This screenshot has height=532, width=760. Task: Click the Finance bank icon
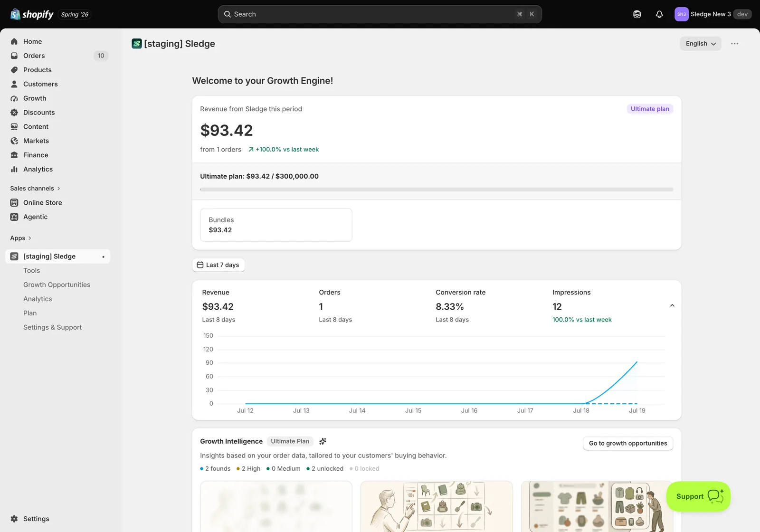[14, 155]
